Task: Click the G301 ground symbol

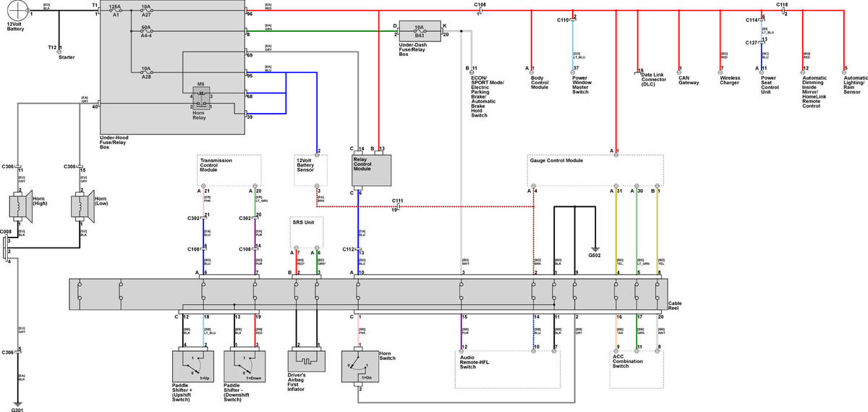Action: tap(17, 404)
